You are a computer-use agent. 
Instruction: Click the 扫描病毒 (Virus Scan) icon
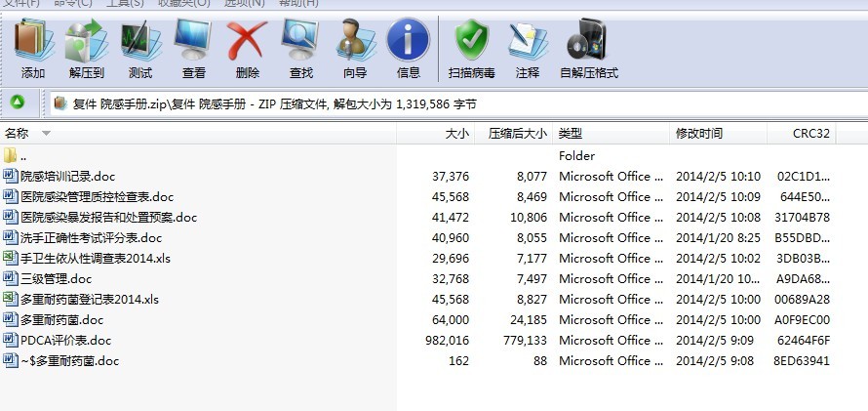click(471, 49)
